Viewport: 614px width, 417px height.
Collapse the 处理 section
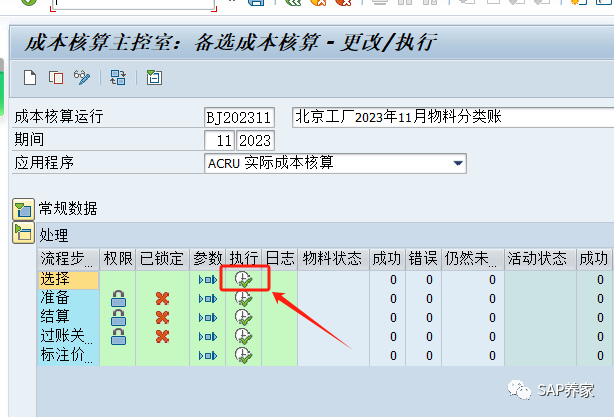(23, 233)
